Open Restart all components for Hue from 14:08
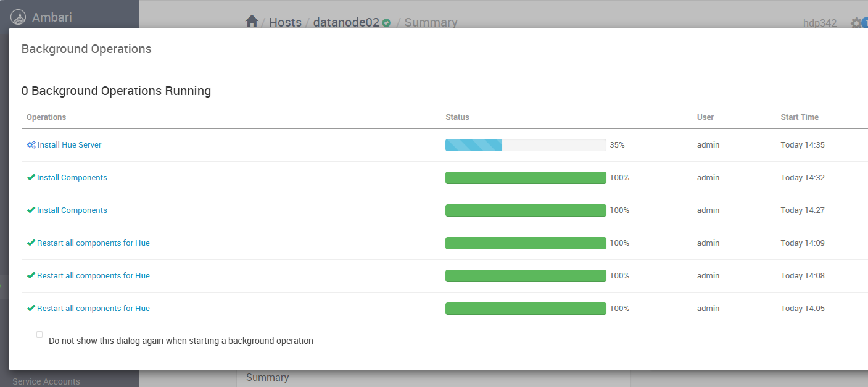Image resolution: width=868 pixels, height=387 pixels. click(x=93, y=276)
